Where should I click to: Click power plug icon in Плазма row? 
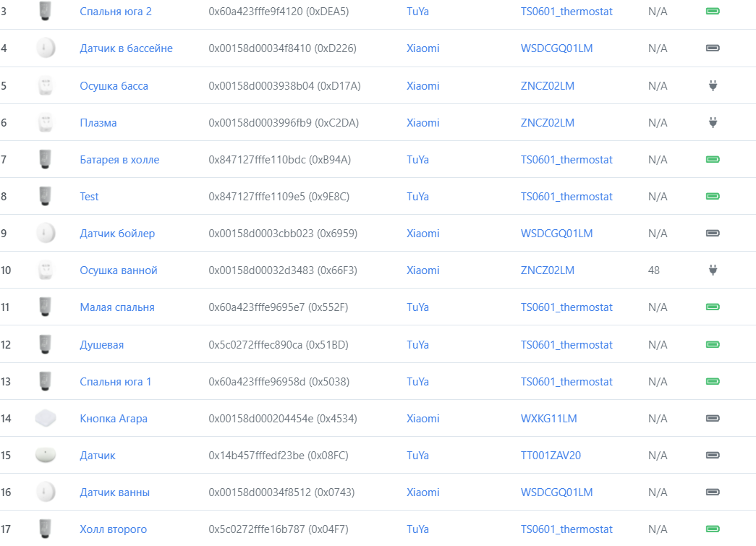coord(713,122)
